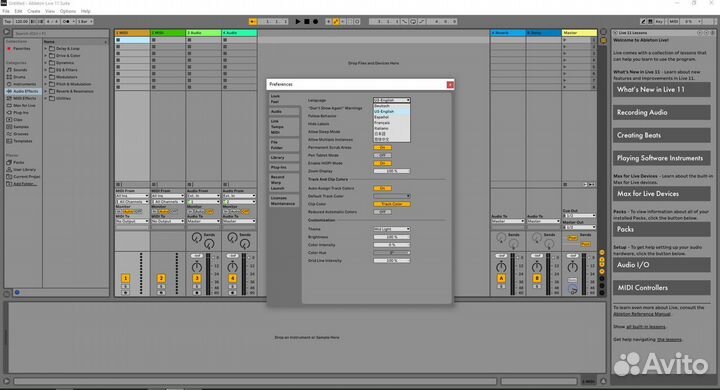Toggle the computer MIDI keyboard icon
The height and width of the screenshot is (390, 720).
pyautogui.click(x=650, y=22)
